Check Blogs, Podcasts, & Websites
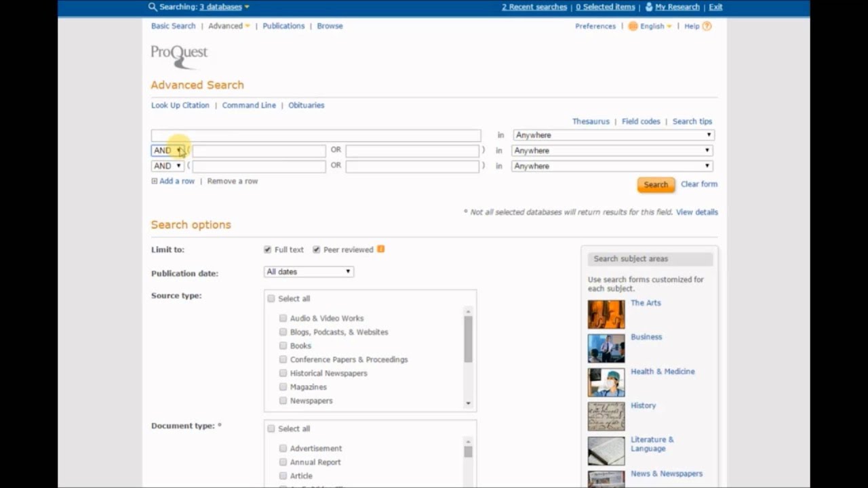The image size is (868, 488). pyautogui.click(x=283, y=332)
